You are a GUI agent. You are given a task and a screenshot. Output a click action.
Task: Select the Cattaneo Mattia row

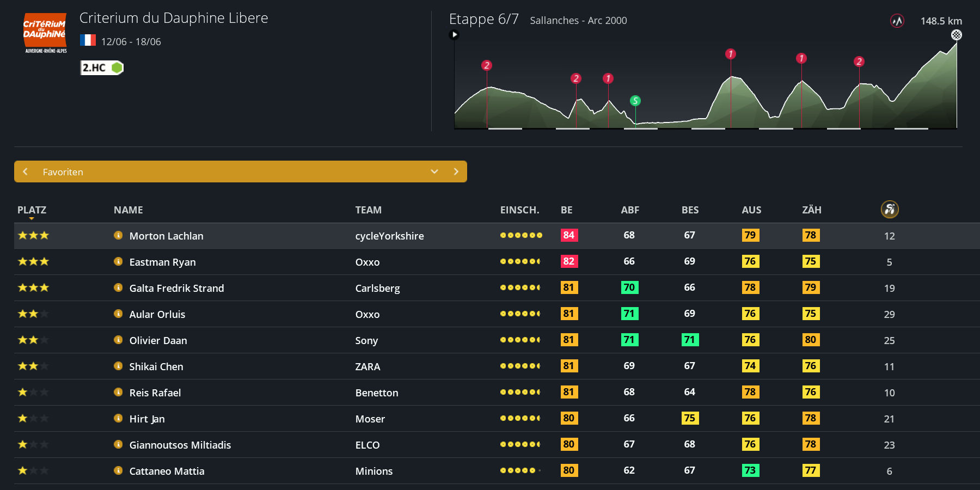pyautogui.click(x=167, y=471)
